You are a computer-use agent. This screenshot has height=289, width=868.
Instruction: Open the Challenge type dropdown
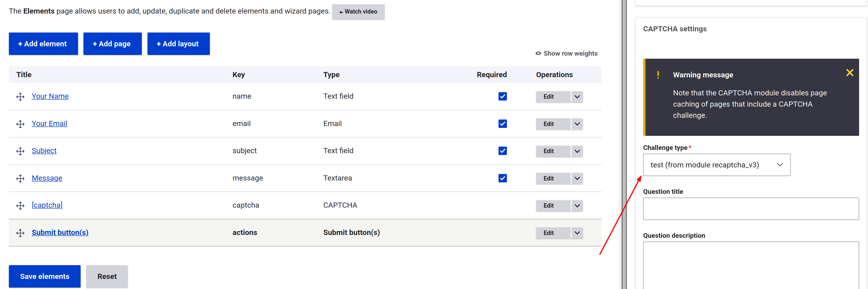click(716, 165)
